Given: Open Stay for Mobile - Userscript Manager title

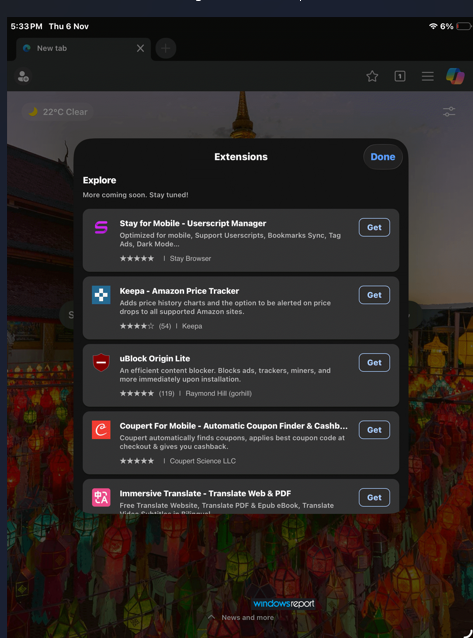Looking at the screenshot, I should click(x=193, y=223).
